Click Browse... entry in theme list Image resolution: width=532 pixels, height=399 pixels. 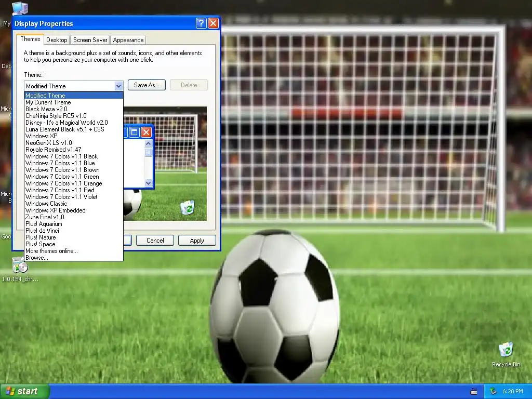[74, 258]
